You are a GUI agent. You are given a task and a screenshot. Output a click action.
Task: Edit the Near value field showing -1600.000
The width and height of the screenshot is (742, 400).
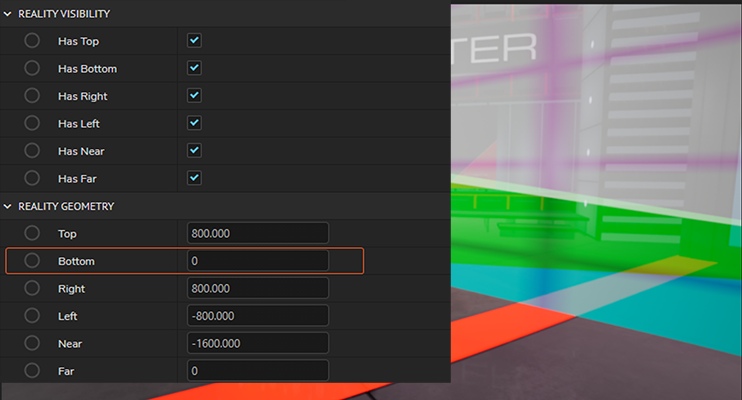click(258, 343)
